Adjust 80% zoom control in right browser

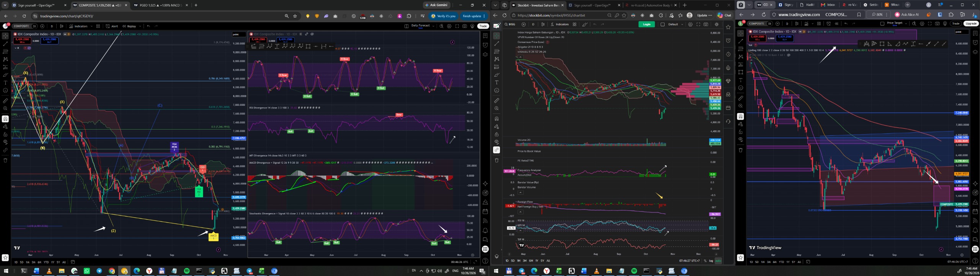(x=879, y=15)
